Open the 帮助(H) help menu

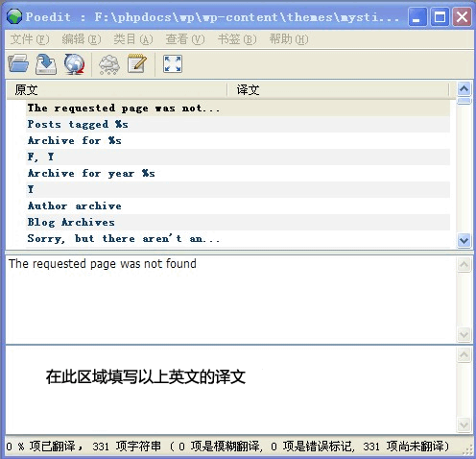[289, 39]
